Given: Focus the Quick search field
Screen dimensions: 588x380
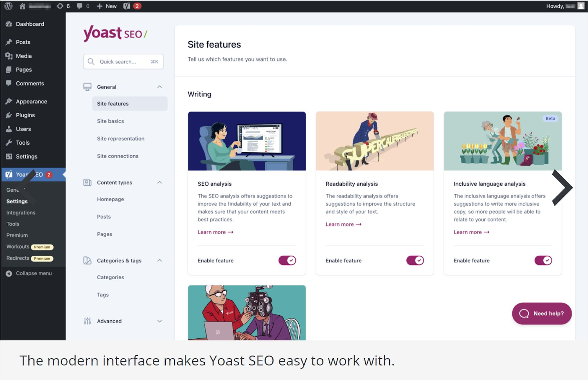Looking at the screenshot, I should (x=123, y=62).
